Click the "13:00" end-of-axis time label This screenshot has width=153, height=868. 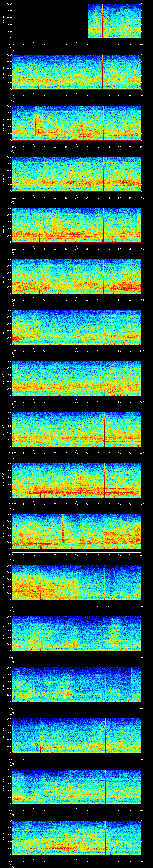[141, 198]
